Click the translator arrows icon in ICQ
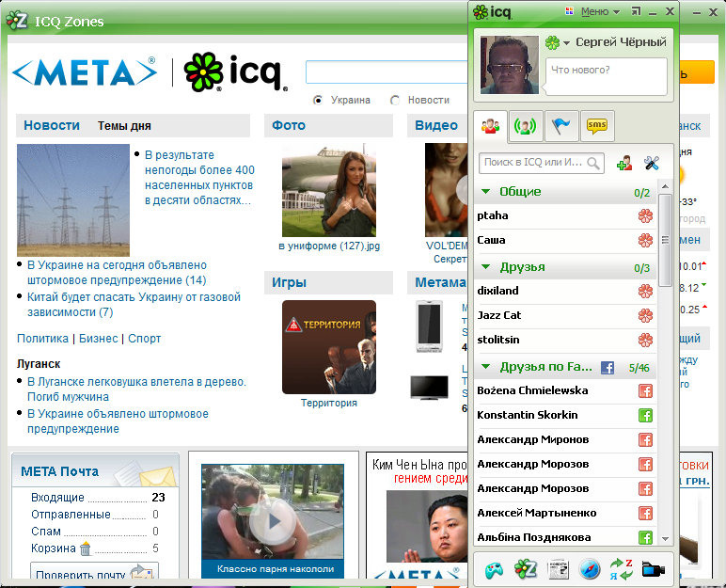 [x=622, y=570]
